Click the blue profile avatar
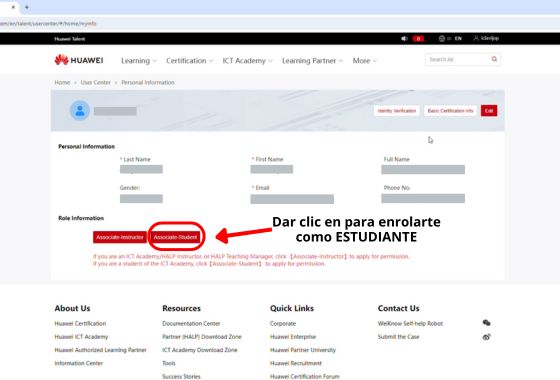Screen dimensions: 560x380 [80, 111]
